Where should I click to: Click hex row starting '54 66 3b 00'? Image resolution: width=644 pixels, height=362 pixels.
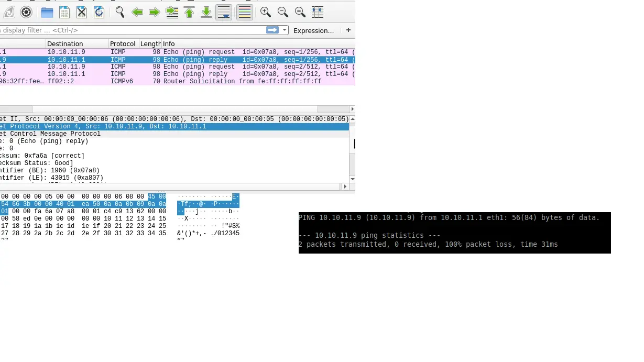(x=83, y=204)
